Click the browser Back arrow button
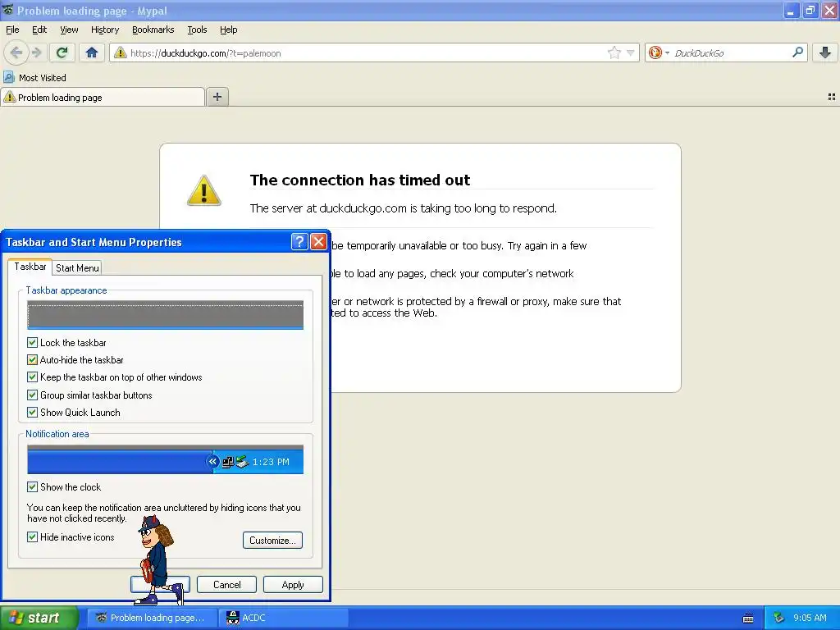Screen dimensions: 840x630 pos(16,52)
